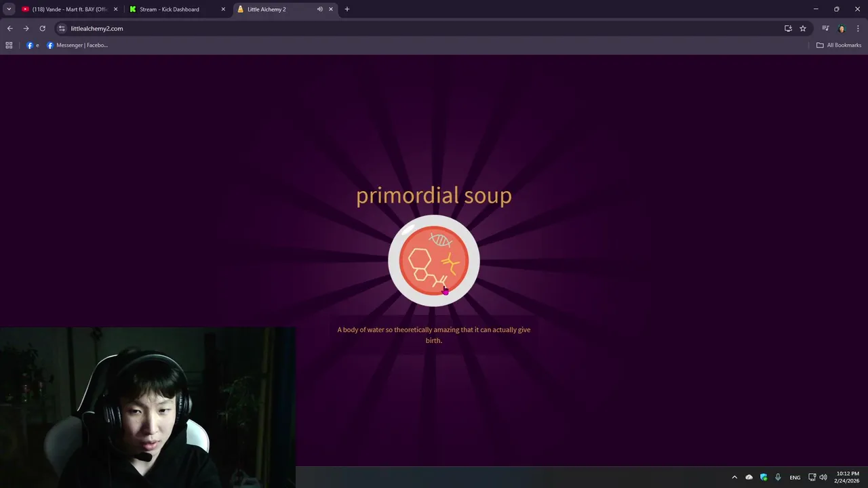View site information icon in address bar
The image size is (868, 488).
62,28
